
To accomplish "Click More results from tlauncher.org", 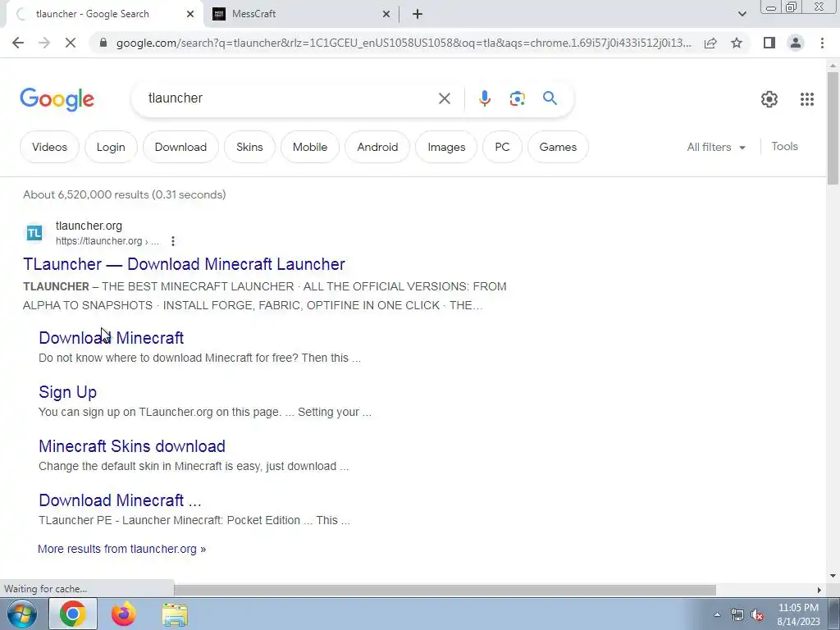I will [121, 549].
